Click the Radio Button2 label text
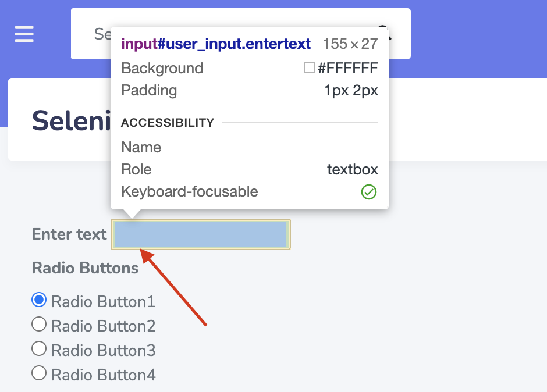547x392 pixels. (x=103, y=326)
